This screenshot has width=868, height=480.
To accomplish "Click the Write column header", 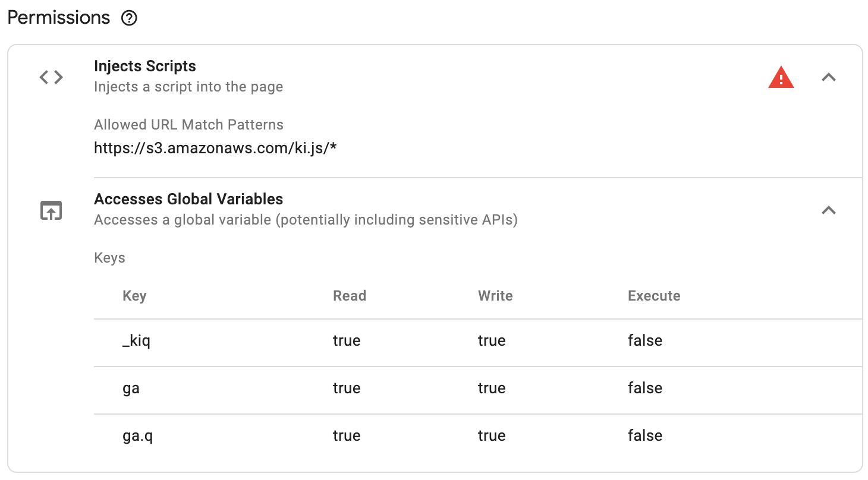I will (x=495, y=296).
